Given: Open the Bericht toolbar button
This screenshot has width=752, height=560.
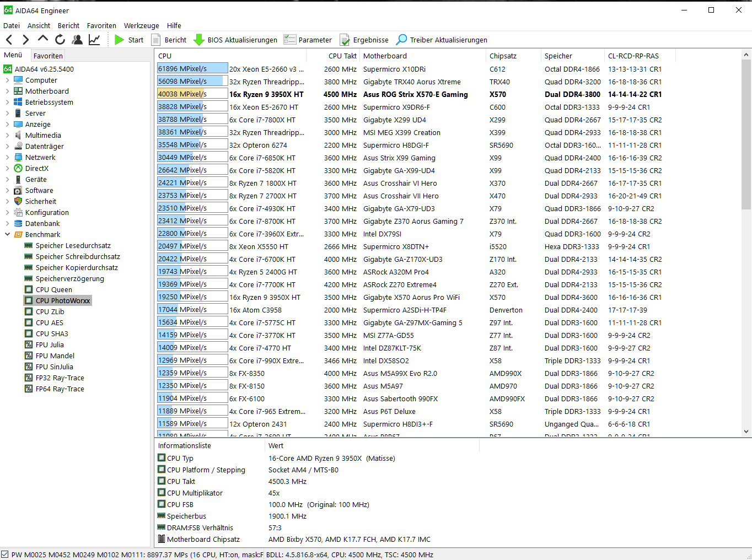Looking at the screenshot, I should click(x=169, y=40).
